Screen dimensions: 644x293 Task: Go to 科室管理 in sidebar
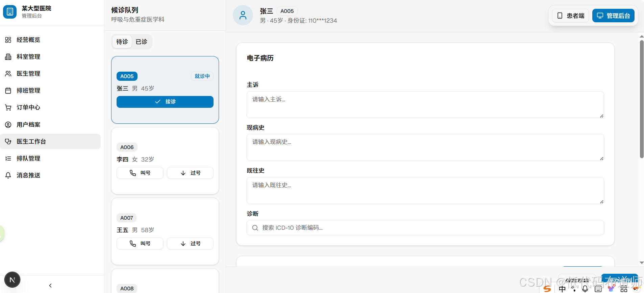pyautogui.click(x=51, y=57)
